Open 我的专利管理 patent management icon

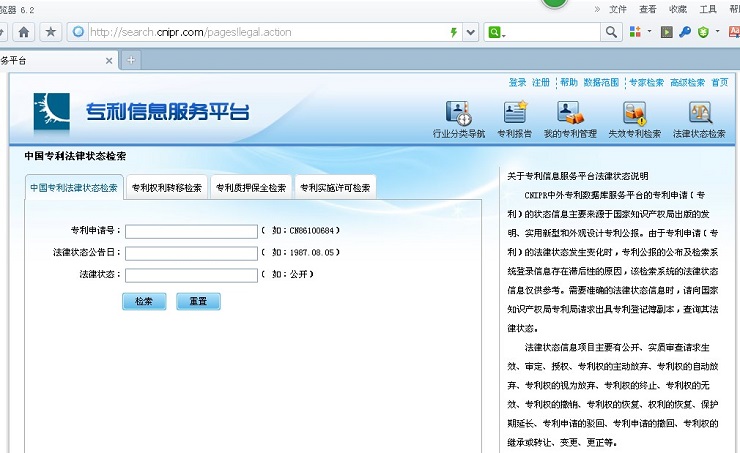570,113
